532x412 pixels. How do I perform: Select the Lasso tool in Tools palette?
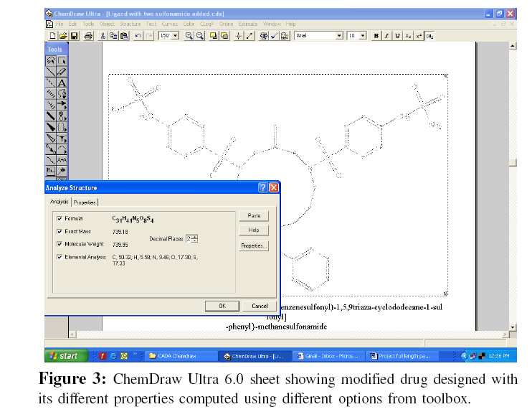pyautogui.click(x=50, y=61)
